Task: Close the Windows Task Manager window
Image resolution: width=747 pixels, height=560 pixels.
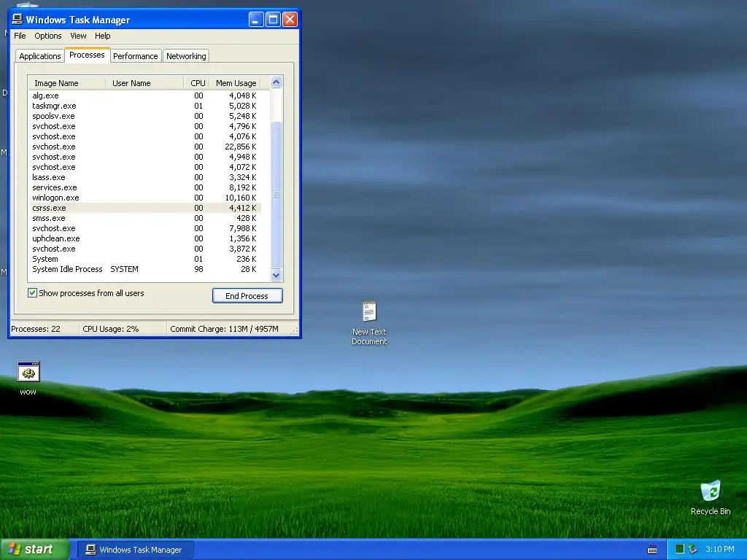Action: point(290,20)
